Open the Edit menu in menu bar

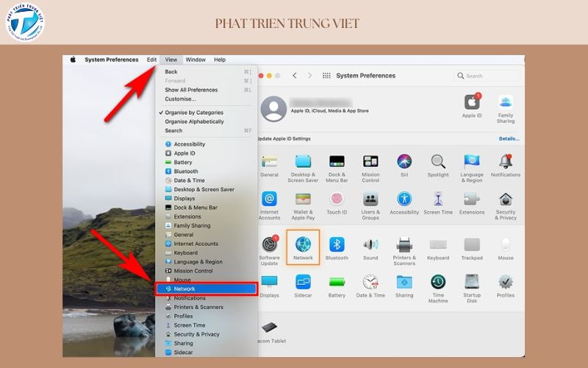pyautogui.click(x=151, y=60)
